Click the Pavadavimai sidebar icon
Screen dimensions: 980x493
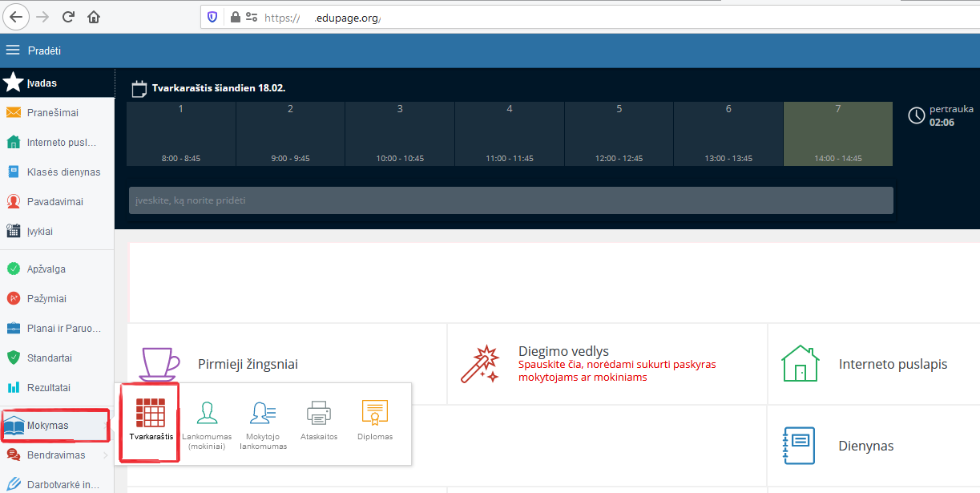(13, 202)
